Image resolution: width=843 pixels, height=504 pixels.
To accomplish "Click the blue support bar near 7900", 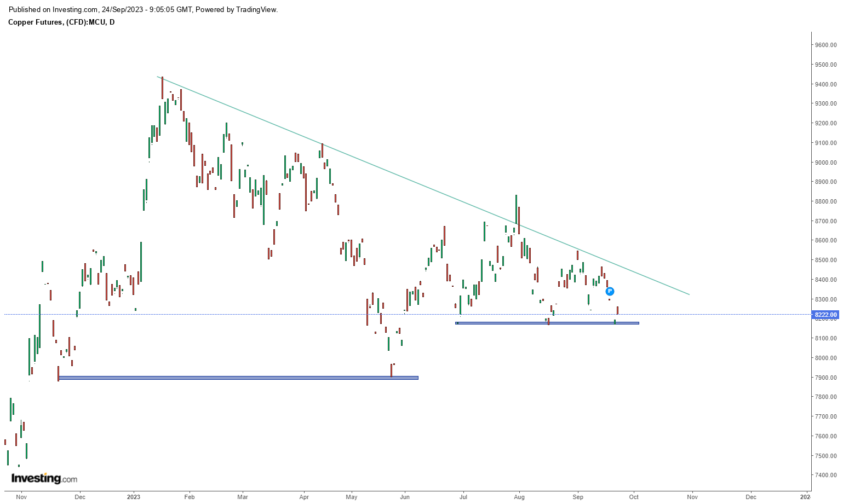I will [x=238, y=378].
